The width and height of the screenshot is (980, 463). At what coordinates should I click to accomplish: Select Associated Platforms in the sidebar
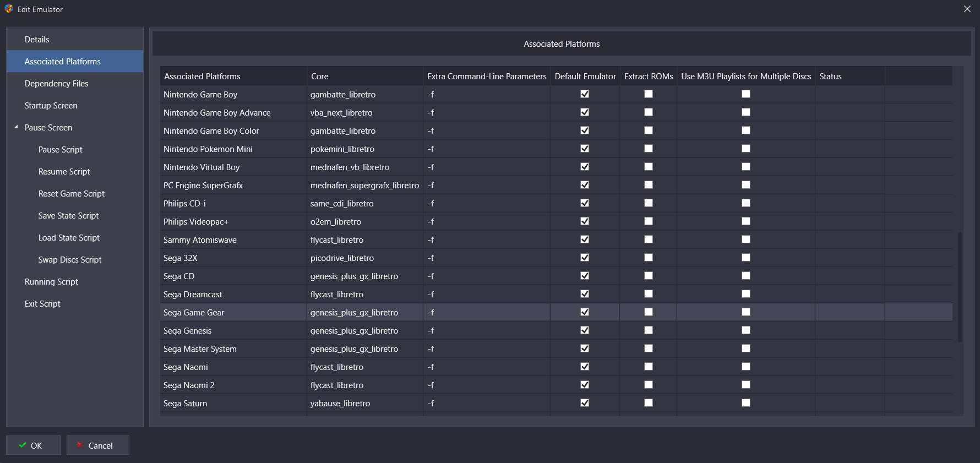(x=75, y=62)
